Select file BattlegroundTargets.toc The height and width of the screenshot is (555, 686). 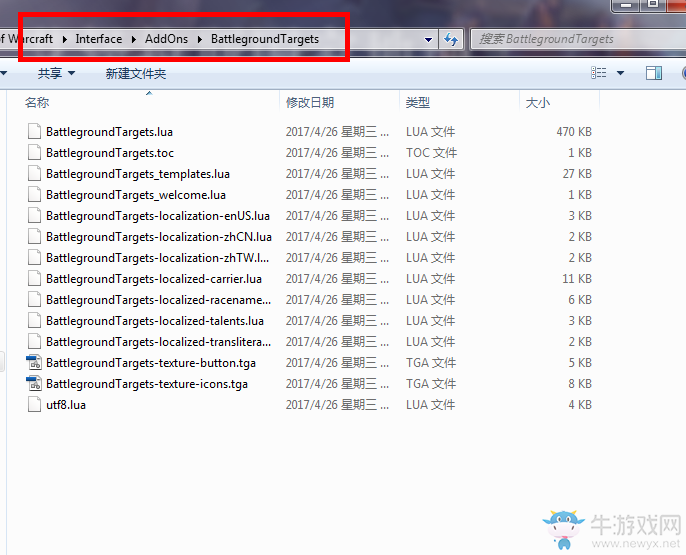(x=110, y=153)
